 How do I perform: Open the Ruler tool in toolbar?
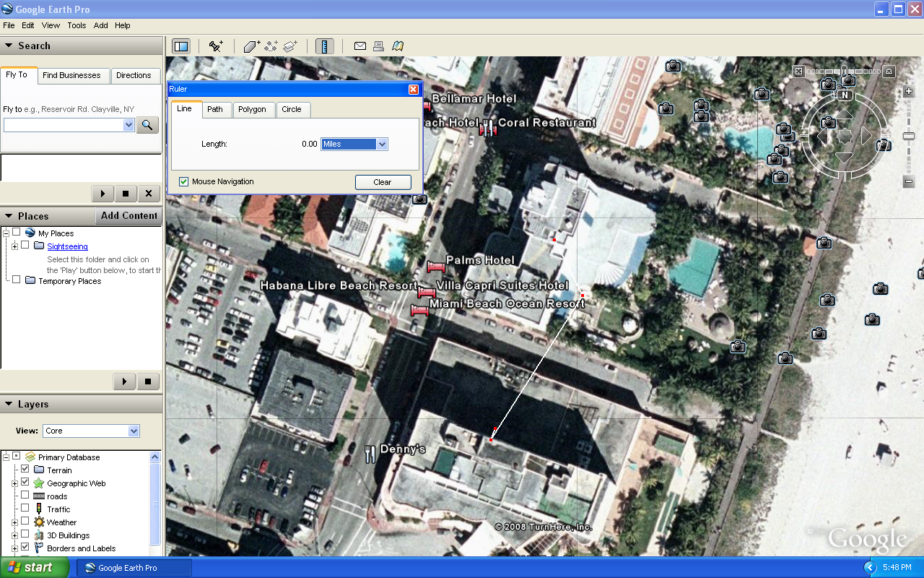325,46
